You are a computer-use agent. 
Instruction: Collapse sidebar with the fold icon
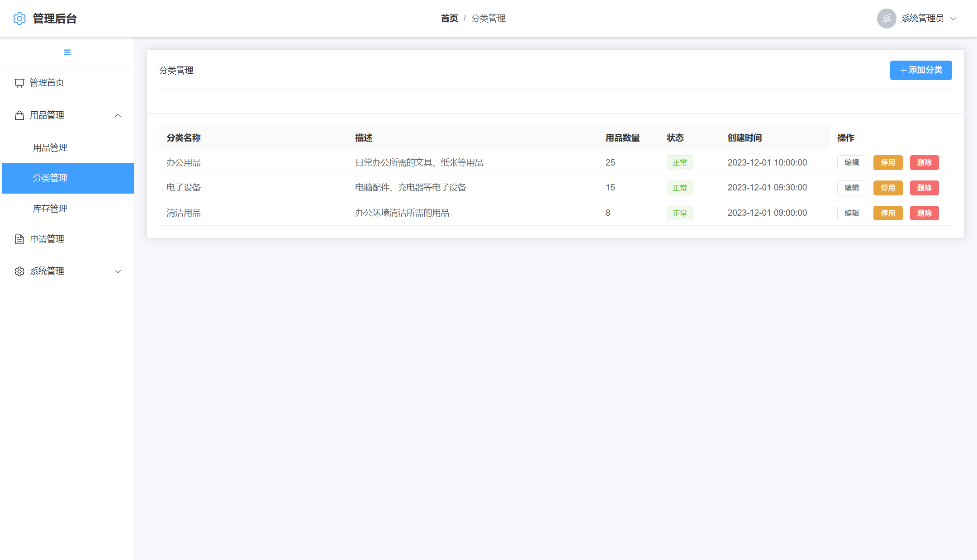click(x=67, y=52)
